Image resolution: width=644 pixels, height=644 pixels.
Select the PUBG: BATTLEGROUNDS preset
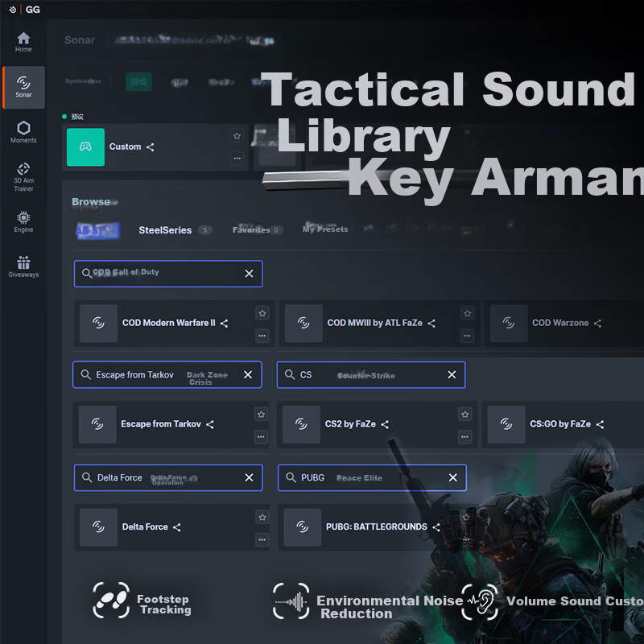[376, 527]
